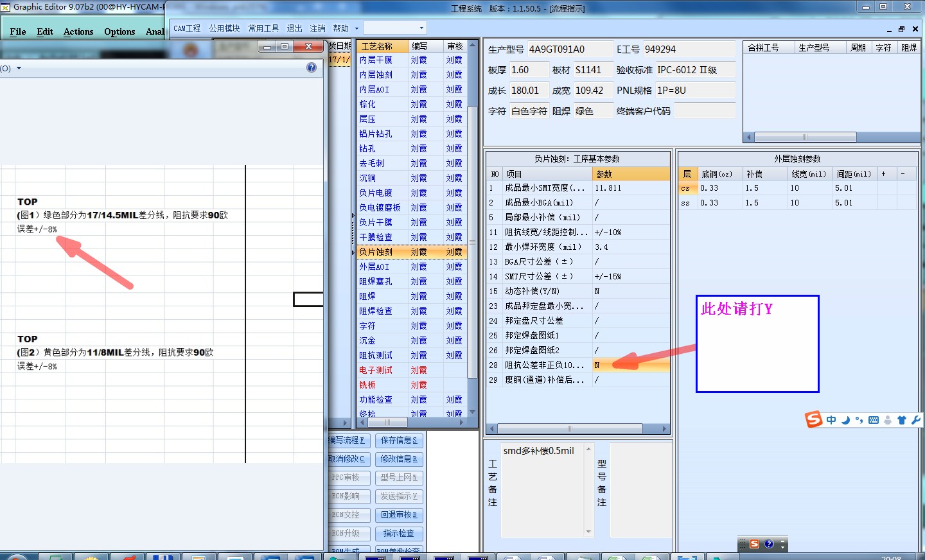Viewport: 925px width, 560px height.
Task: Toggle Chinese punctuation mode in Sogou bar
Action: pyautogui.click(x=859, y=420)
